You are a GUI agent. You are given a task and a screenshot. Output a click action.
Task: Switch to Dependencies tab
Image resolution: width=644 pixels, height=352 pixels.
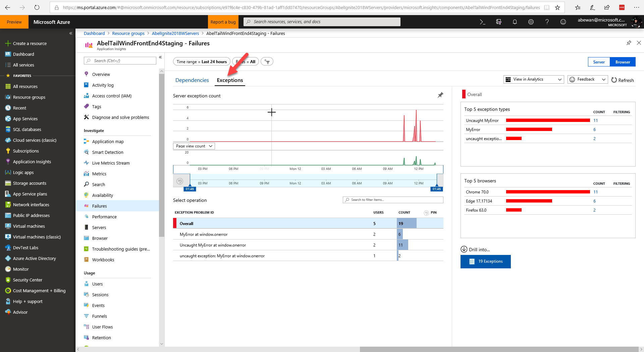(192, 80)
